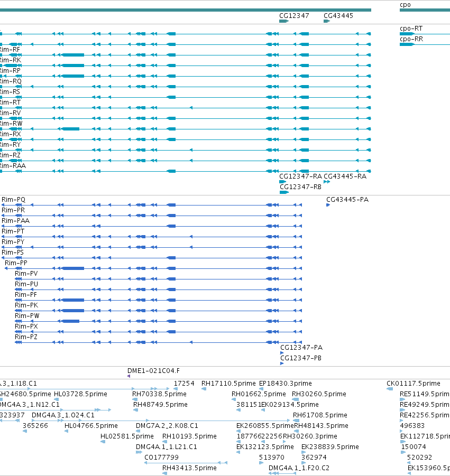450x476 pixels.
Task: Click the purple DME1-021C04.F arrow marker
Action: [129, 377]
